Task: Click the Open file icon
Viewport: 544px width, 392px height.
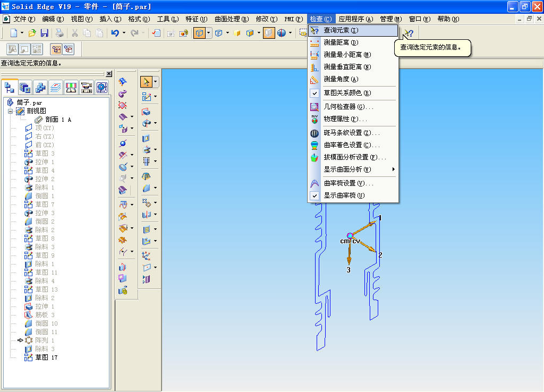Action: coord(32,33)
